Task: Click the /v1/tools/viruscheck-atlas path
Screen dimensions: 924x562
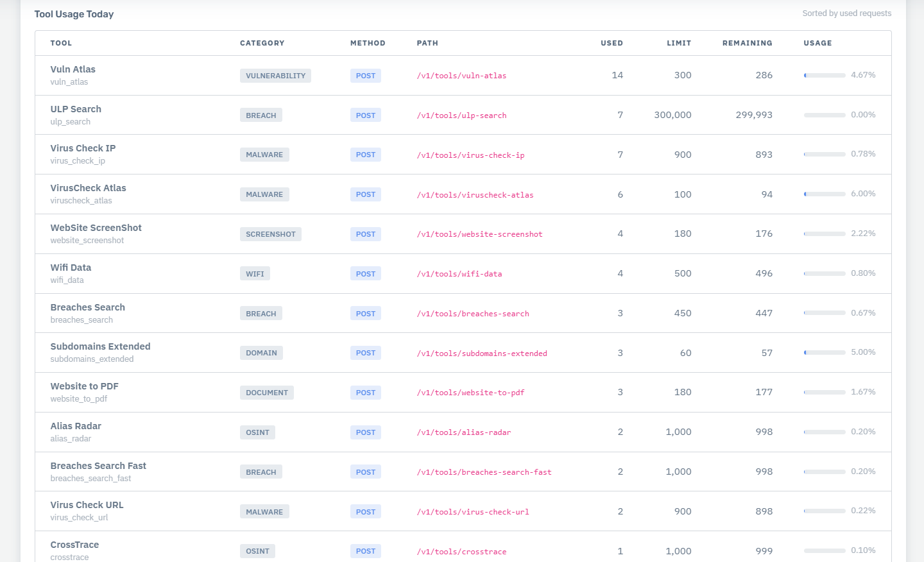Action: 475,195
